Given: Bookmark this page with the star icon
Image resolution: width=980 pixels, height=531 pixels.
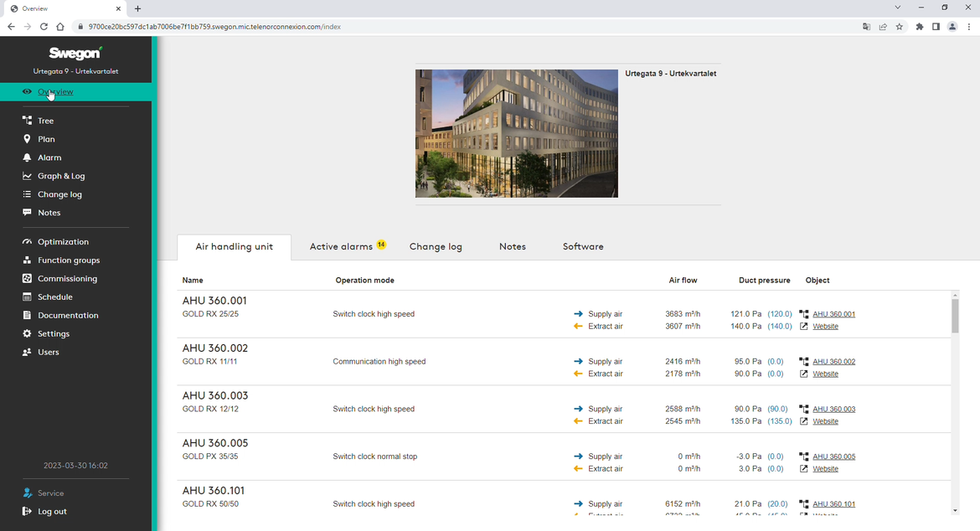Looking at the screenshot, I should [x=900, y=27].
